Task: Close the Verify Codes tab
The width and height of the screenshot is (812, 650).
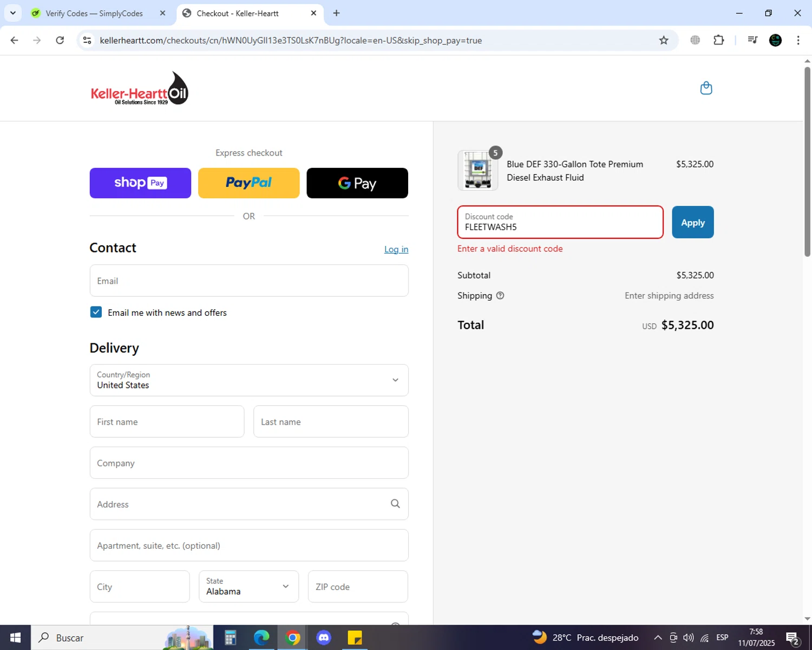Action: coord(162,13)
